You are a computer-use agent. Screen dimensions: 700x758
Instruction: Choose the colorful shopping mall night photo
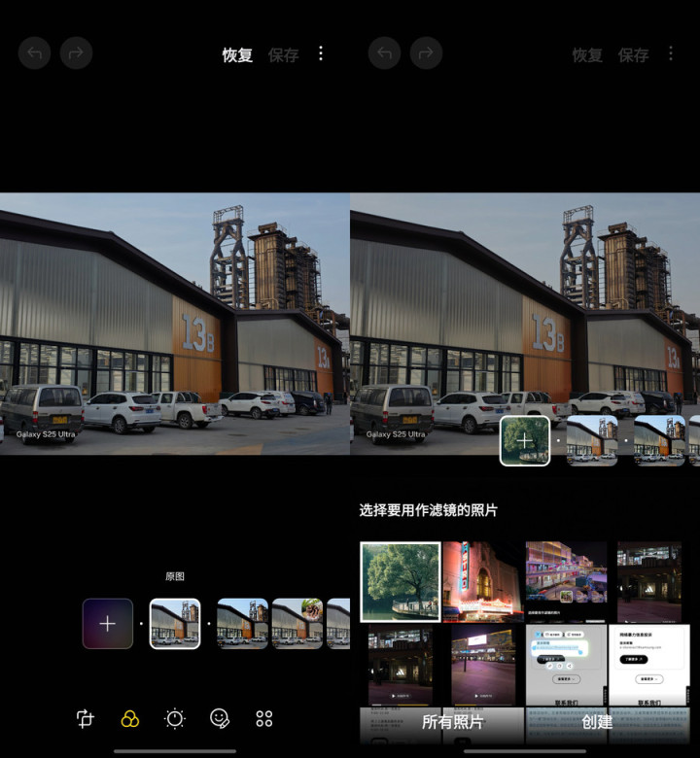(x=566, y=581)
